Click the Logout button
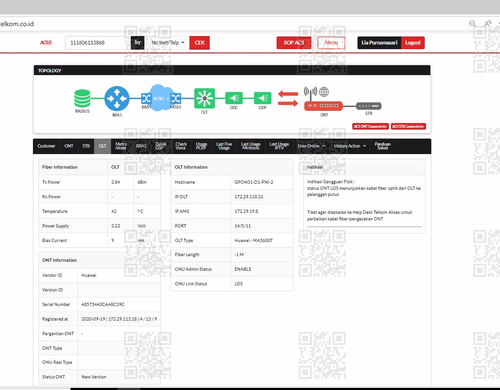The width and height of the screenshot is (500, 390). pos(413,43)
